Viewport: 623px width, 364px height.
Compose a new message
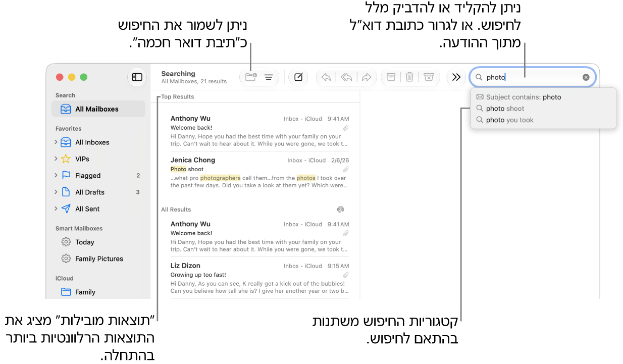[298, 77]
